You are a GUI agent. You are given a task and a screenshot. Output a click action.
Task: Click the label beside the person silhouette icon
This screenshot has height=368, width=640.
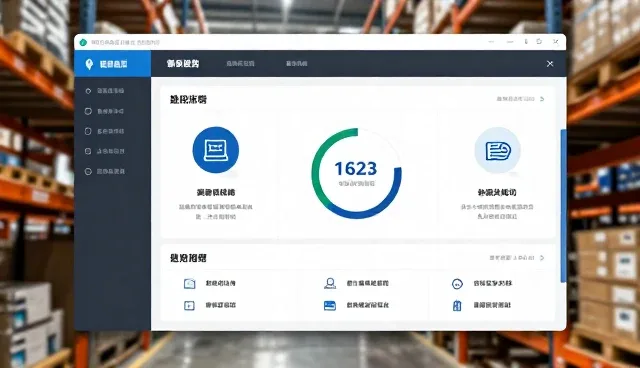point(367,283)
